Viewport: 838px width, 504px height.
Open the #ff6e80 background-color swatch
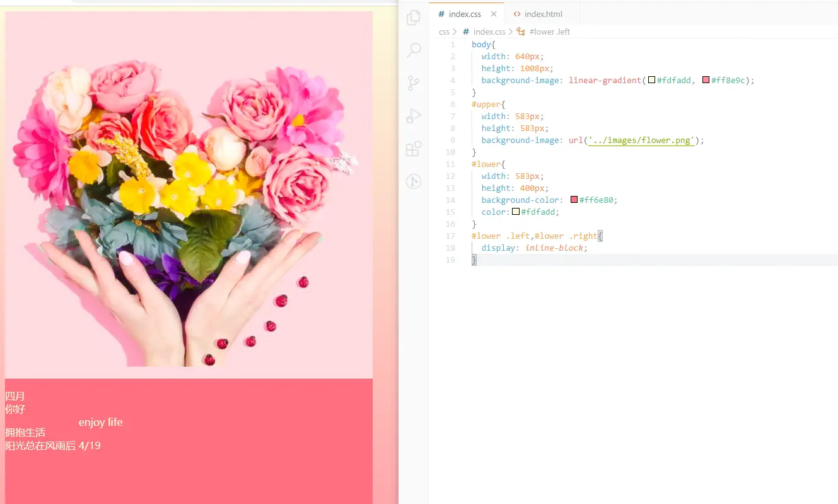574,200
